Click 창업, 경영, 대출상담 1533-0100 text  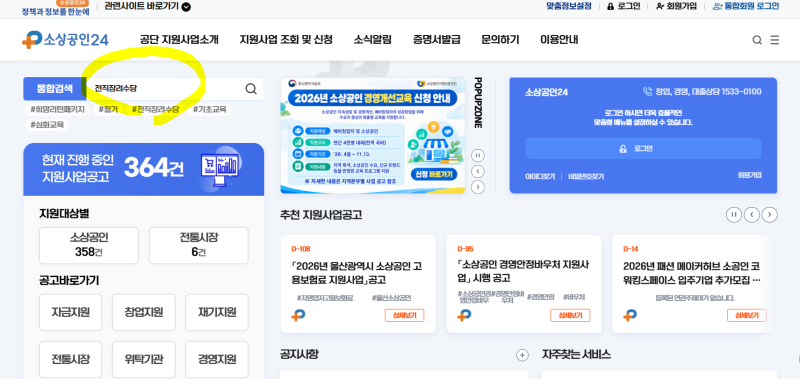702,92
